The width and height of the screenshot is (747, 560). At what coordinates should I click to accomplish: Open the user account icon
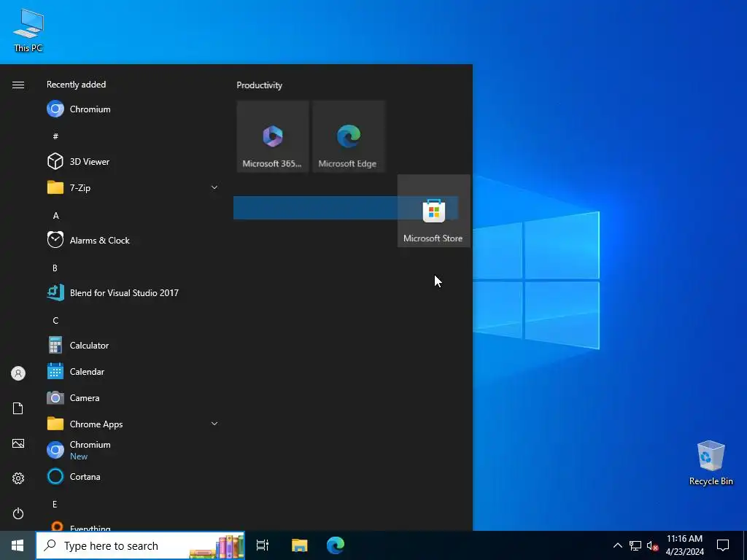click(18, 373)
